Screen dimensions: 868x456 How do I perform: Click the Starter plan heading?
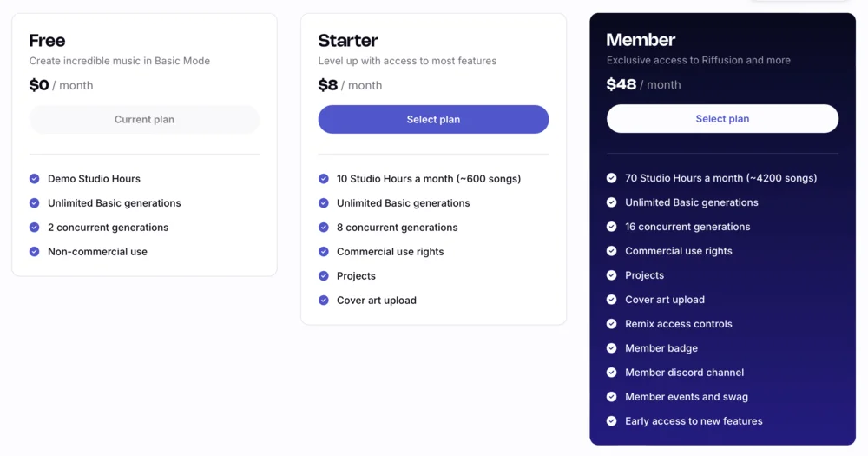(348, 41)
